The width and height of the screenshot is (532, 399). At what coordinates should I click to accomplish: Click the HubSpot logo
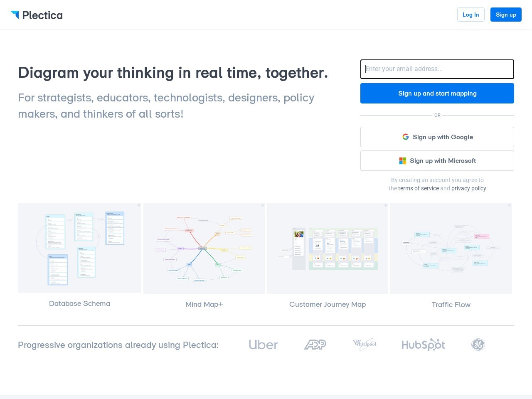point(423,345)
